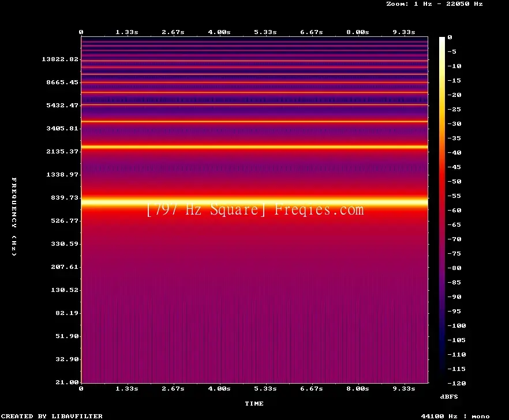
Task: Click the -55 value on the dBFS scale
Action: [454, 196]
